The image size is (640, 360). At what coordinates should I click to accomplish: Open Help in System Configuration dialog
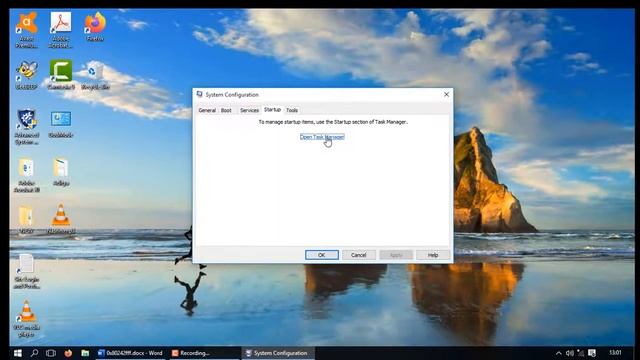click(x=433, y=255)
